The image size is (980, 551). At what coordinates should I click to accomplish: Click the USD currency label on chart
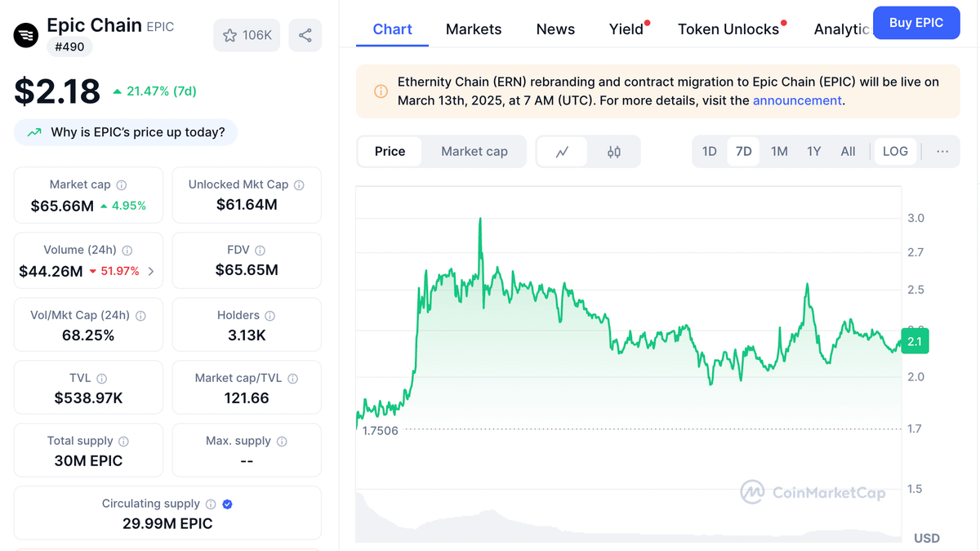coord(927,538)
